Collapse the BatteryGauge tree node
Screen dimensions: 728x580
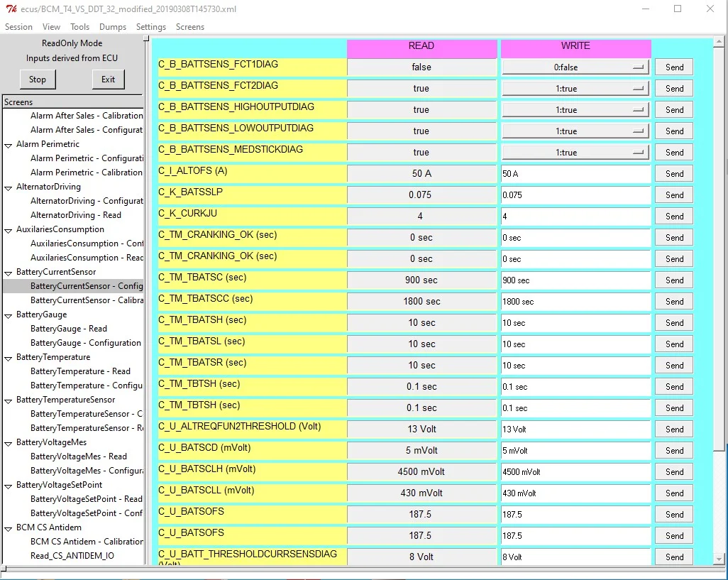[9, 314]
